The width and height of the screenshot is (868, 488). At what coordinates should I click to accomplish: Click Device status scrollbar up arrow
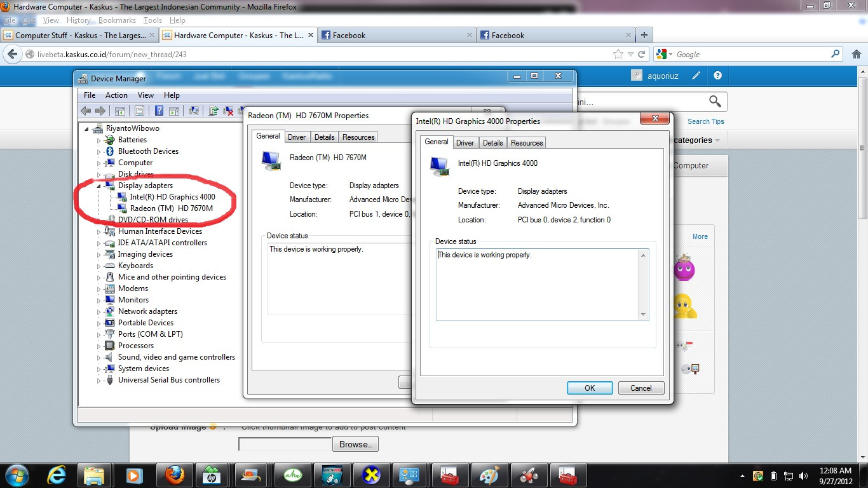tap(643, 255)
